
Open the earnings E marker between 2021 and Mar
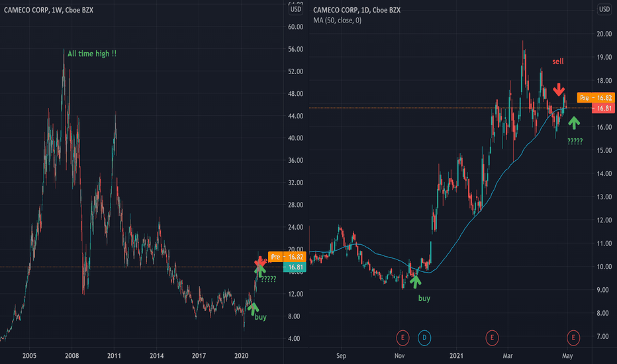pos(492,338)
